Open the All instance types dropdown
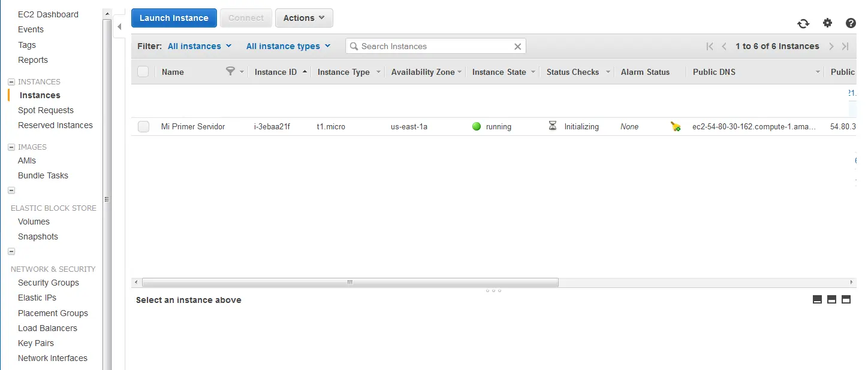 [x=288, y=46]
